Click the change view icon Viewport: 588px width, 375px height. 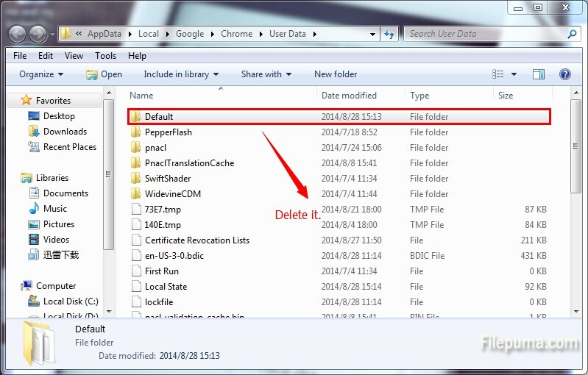pyautogui.click(x=498, y=74)
